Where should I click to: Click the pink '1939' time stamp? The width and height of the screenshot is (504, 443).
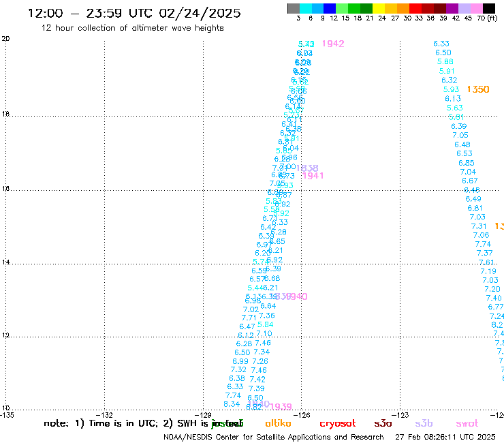click(281, 407)
